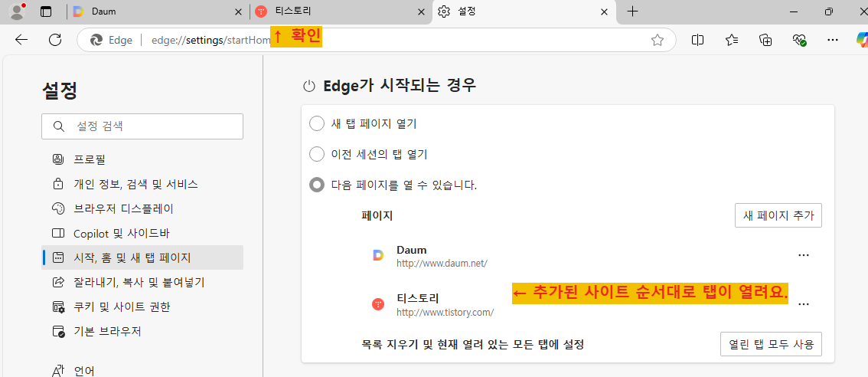The height and width of the screenshot is (377, 868).
Task: Close the 설정 tab
Action: point(605,11)
